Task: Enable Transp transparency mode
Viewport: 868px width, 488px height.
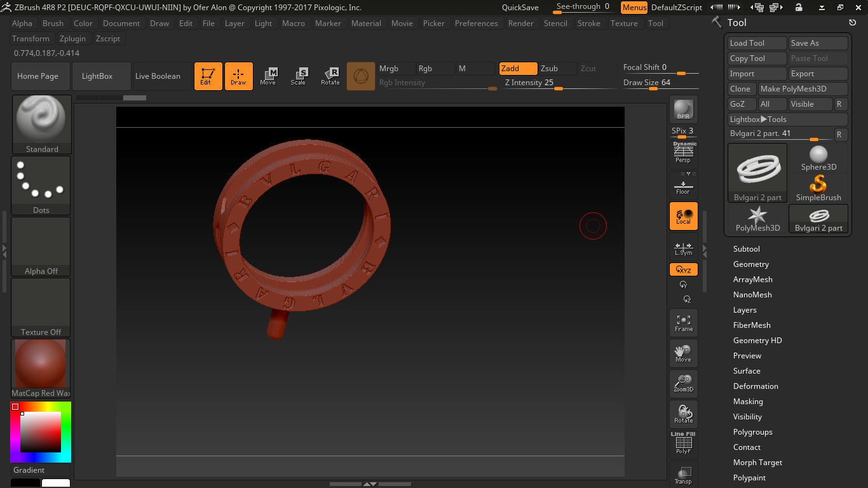Action: (684, 474)
